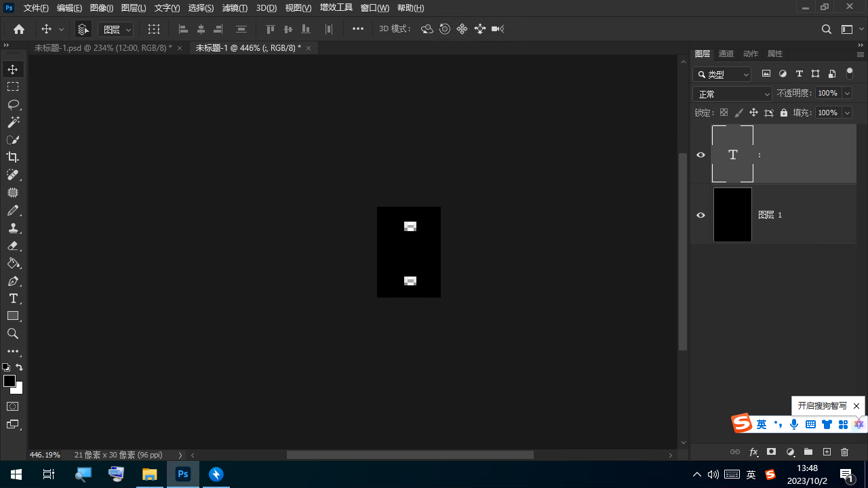Open the 滤镜(T) menu
This screenshot has width=868, height=488.
pos(235,8)
